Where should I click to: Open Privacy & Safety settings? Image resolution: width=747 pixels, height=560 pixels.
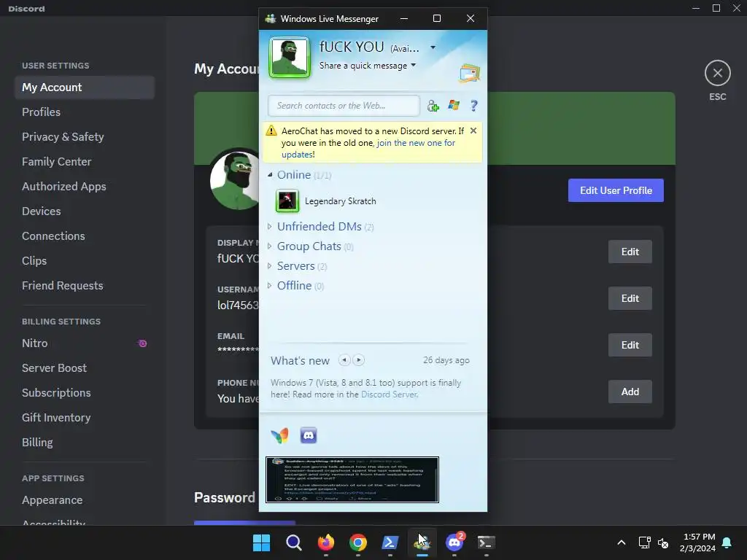(x=85, y=137)
